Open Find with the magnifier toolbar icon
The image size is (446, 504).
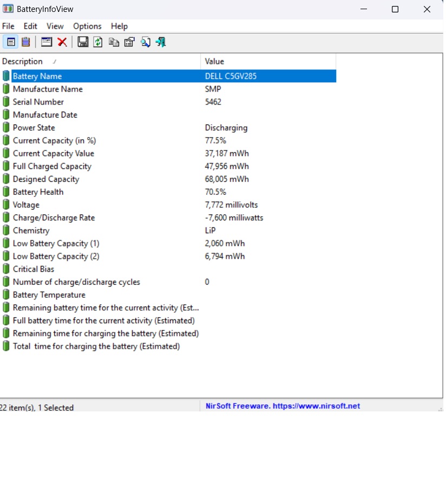[x=146, y=42]
